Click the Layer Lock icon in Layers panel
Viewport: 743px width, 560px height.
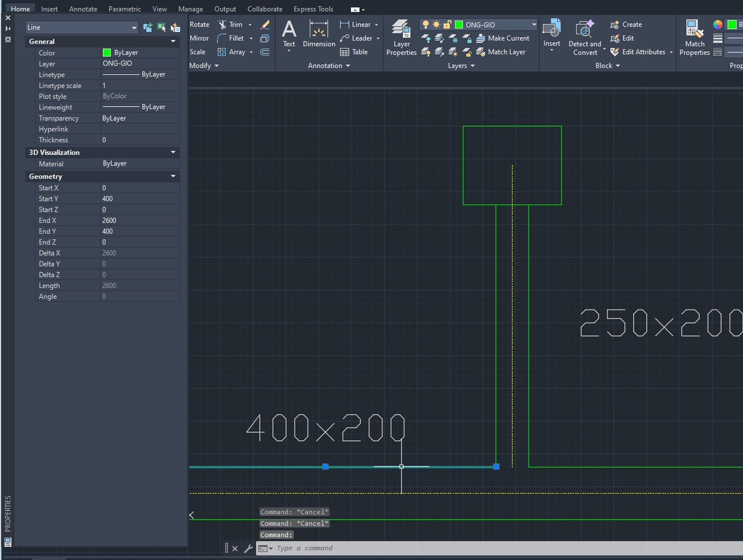pos(467,38)
